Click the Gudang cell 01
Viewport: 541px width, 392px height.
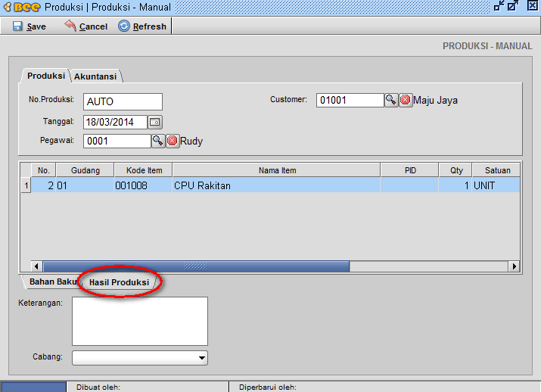85,185
